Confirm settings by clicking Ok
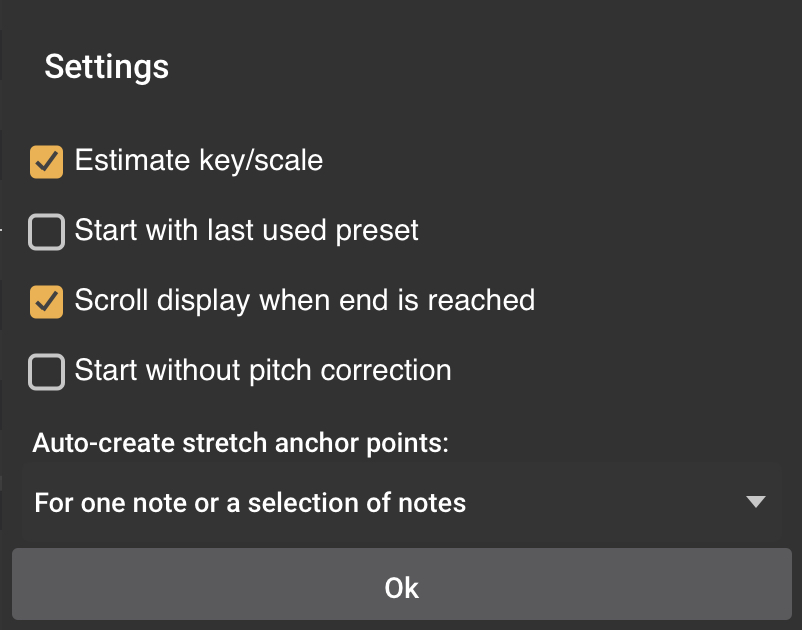Viewport: 802px width, 630px height. [401, 587]
